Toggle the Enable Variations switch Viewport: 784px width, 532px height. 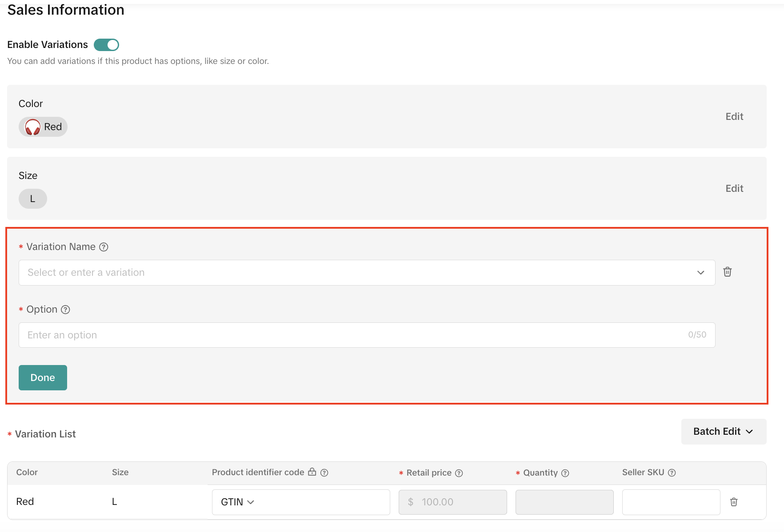(106, 45)
